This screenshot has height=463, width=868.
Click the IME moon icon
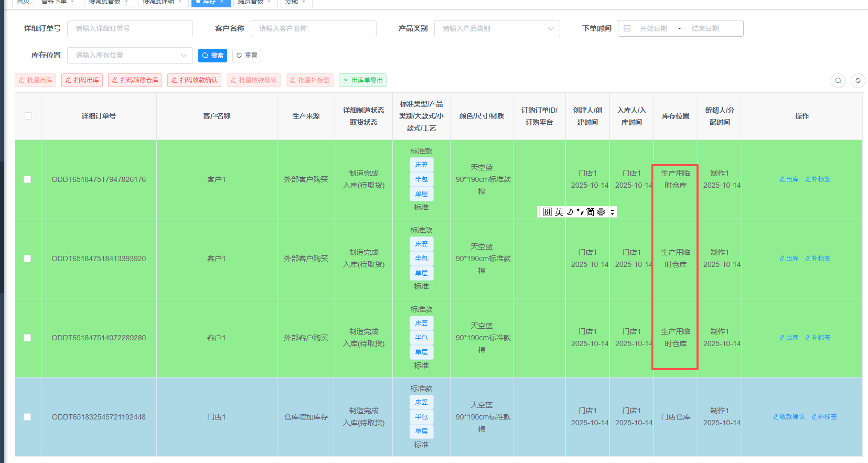pos(570,212)
